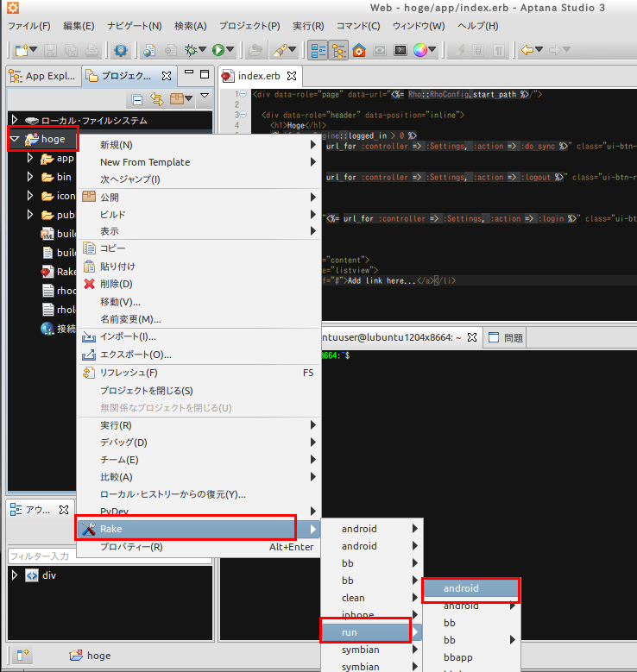This screenshot has height=672, width=637.
Task: Click the Debug bug toolbar icon
Action: [191, 50]
